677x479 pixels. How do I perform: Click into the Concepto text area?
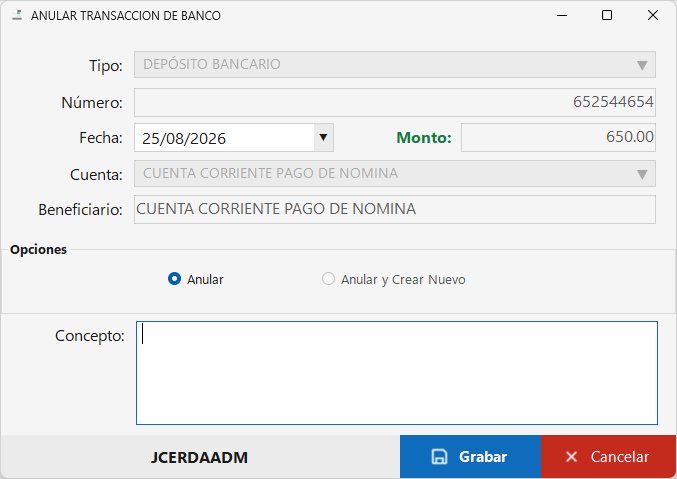click(x=397, y=373)
